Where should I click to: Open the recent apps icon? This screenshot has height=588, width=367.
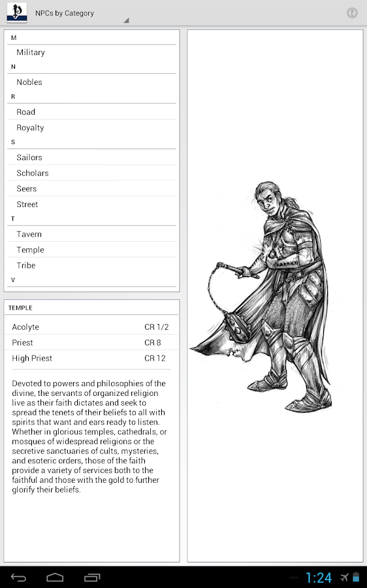point(92,578)
